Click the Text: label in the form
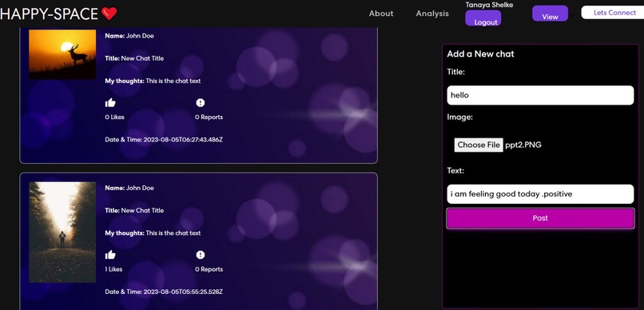This screenshot has height=310, width=644. pyautogui.click(x=455, y=170)
